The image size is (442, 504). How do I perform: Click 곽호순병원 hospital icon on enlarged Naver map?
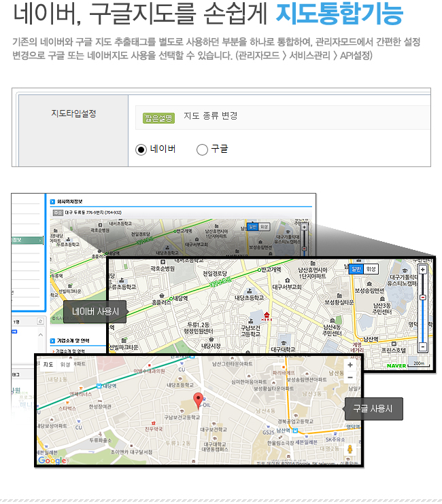[x=163, y=262]
